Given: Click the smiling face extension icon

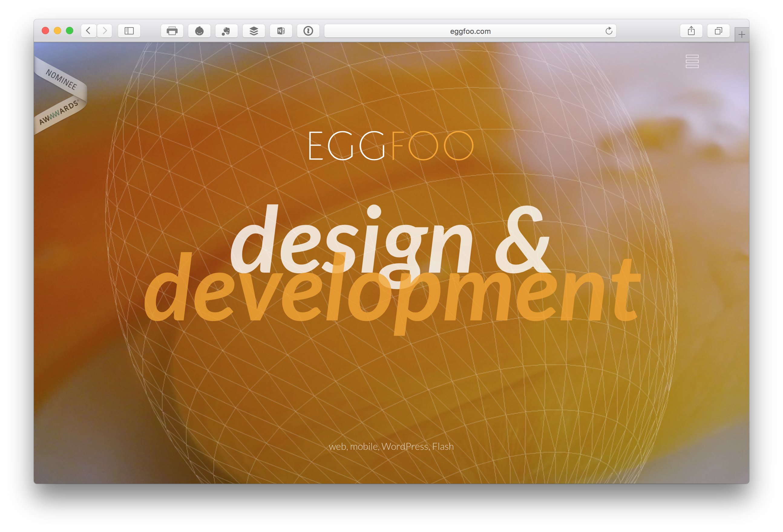Looking at the screenshot, I should coord(199,31).
